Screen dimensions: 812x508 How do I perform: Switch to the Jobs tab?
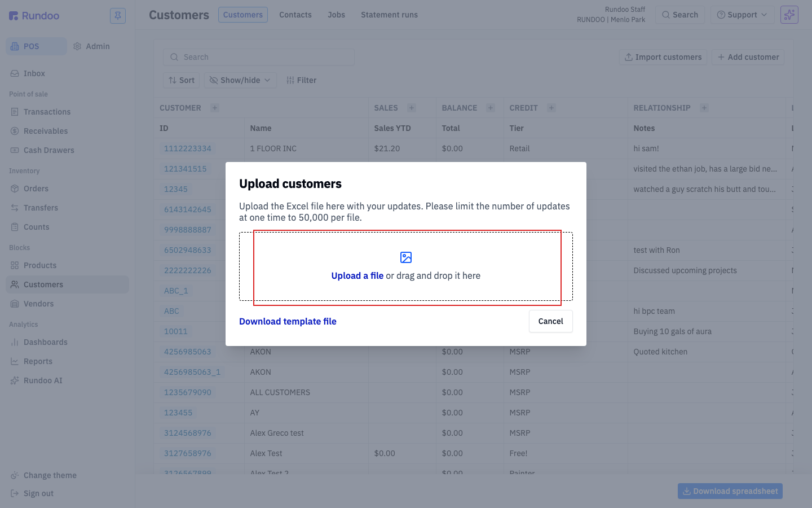(x=336, y=15)
